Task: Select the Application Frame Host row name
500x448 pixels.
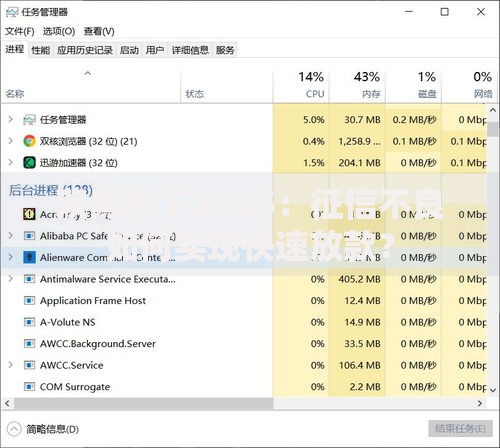Action: pyautogui.click(x=93, y=301)
